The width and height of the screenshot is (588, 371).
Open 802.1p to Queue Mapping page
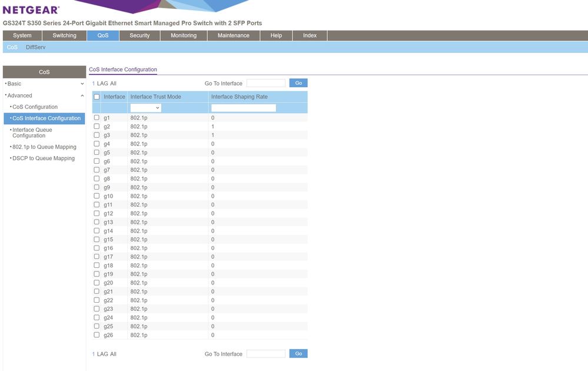point(44,147)
